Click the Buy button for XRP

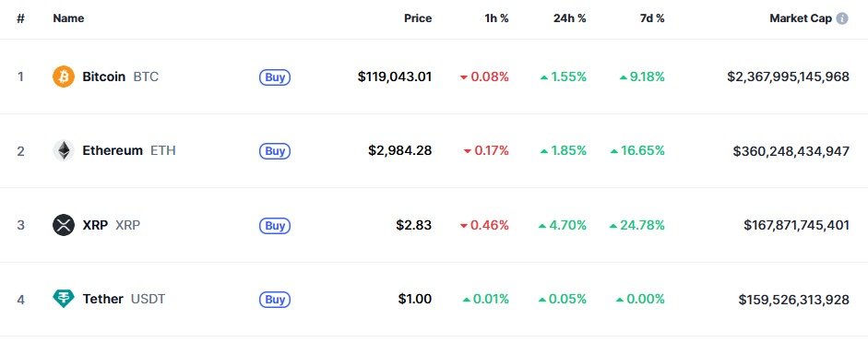point(275,226)
